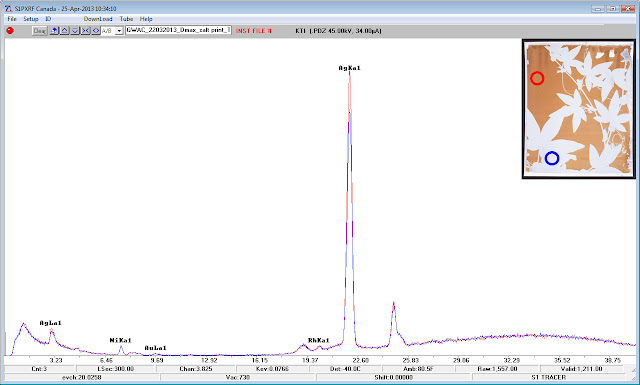Click the scale up arrow icon
640x385 pixels.
click(64, 31)
